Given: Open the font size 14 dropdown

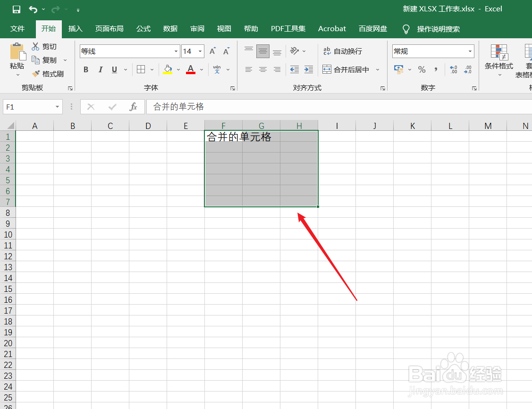Looking at the screenshot, I should click(200, 51).
